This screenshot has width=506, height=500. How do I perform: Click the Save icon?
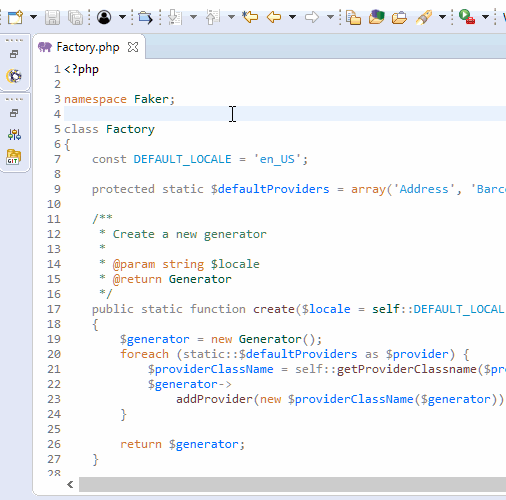pos(52,17)
